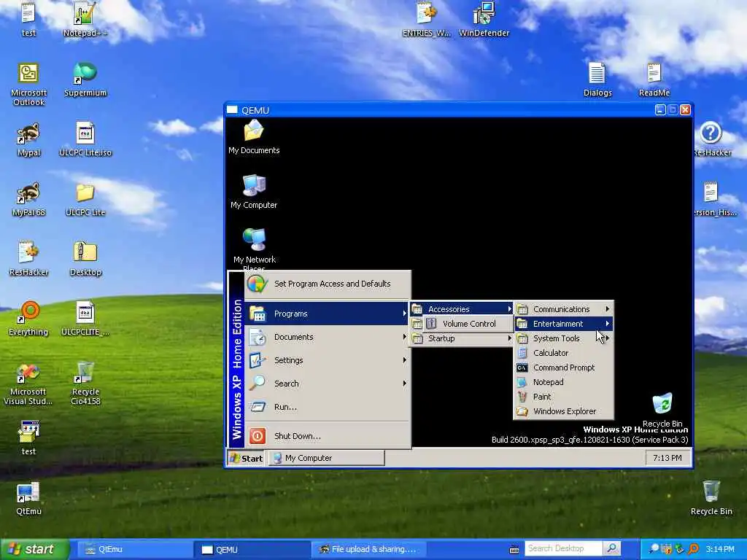747x560 pixels.
Task: Expand the Accessories submenu
Action: [x=461, y=309]
